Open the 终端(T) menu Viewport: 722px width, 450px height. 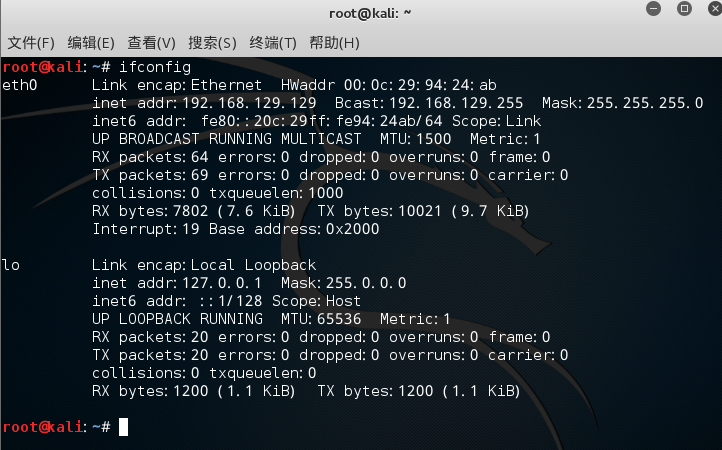click(x=273, y=43)
